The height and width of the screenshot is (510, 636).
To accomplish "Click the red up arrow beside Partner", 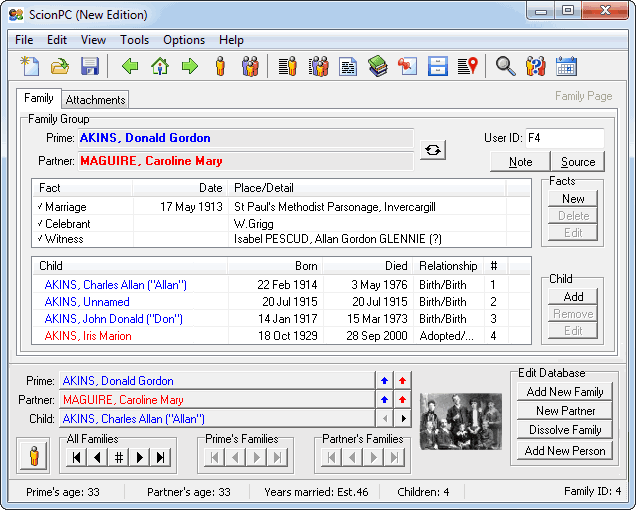I will tap(402, 400).
